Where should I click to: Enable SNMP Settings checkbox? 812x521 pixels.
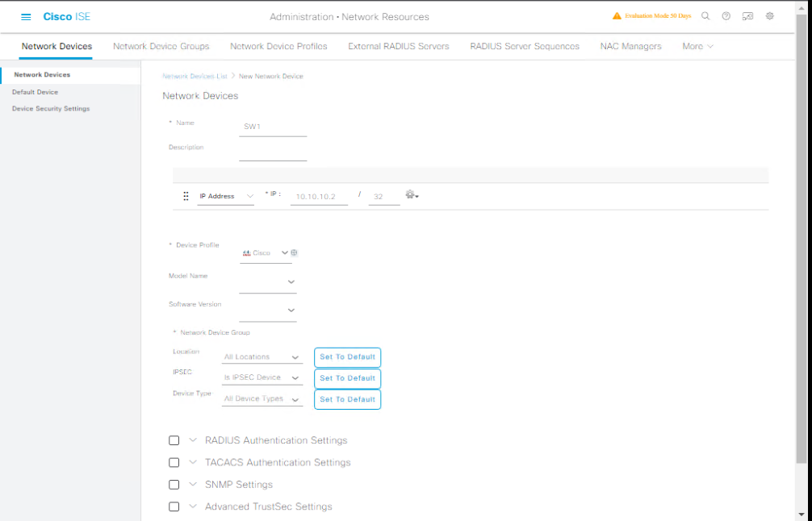click(x=174, y=485)
